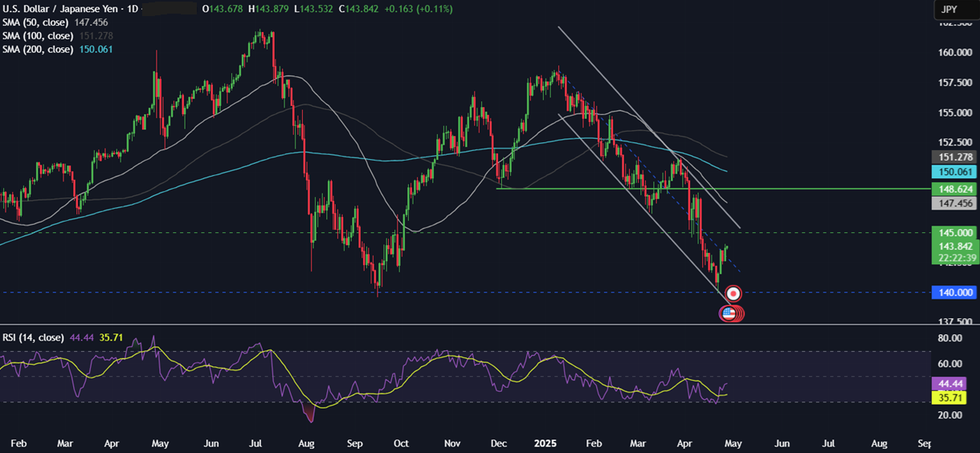980x453 pixels.
Task: Click the JPY currency button
Action: pos(955,10)
